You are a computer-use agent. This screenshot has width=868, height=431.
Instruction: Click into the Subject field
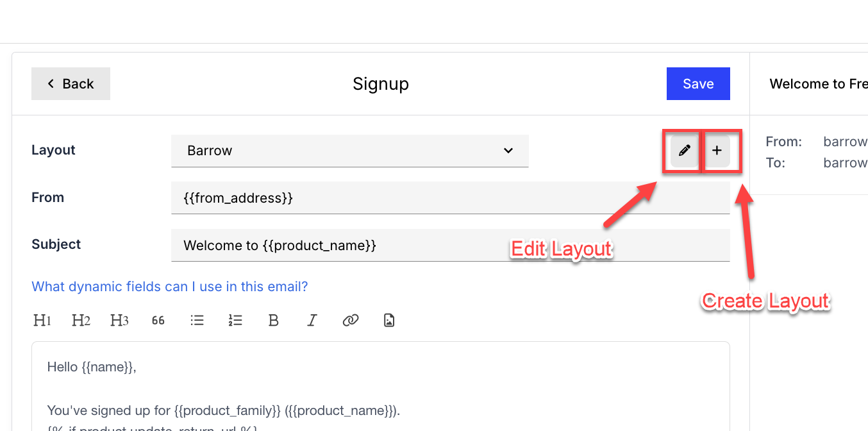pyautogui.click(x=450, y=245)
